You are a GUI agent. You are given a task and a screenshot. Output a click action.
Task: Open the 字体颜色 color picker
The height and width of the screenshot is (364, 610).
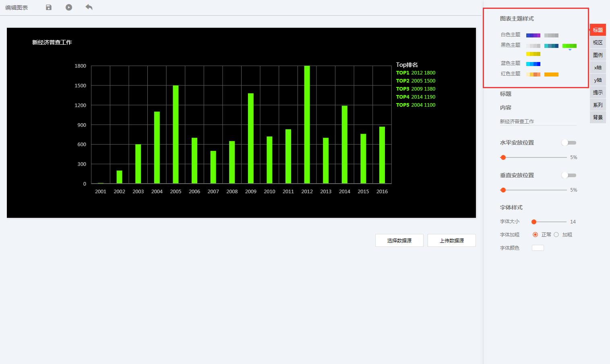538,248
